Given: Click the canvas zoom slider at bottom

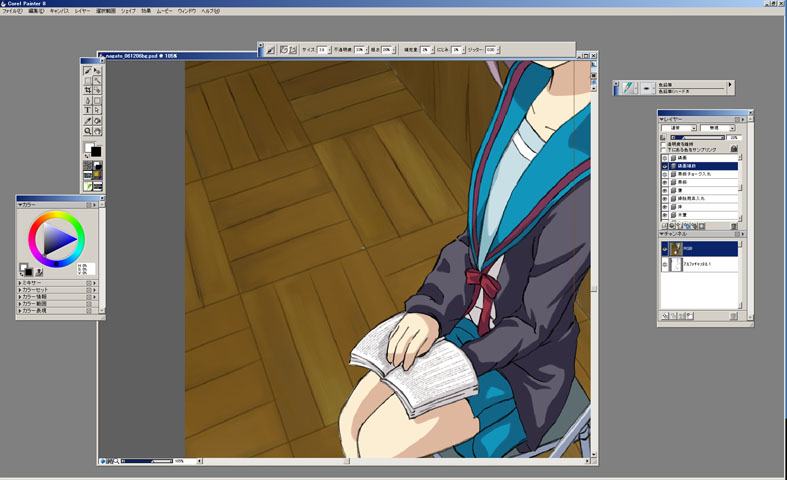Looking at the screenshot, I should click(147, 461).
